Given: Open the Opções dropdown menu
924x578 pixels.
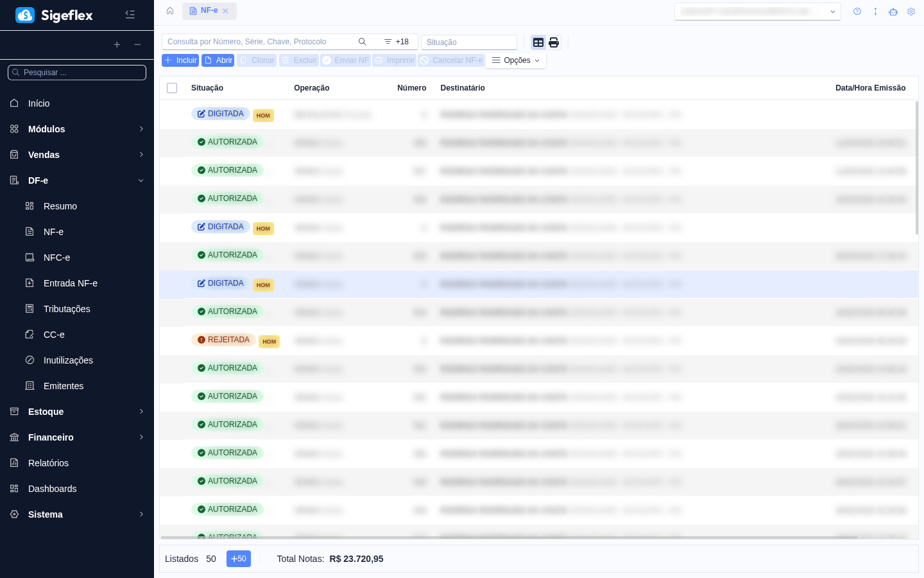Looking at the screenshot, I should click(516, 60).
